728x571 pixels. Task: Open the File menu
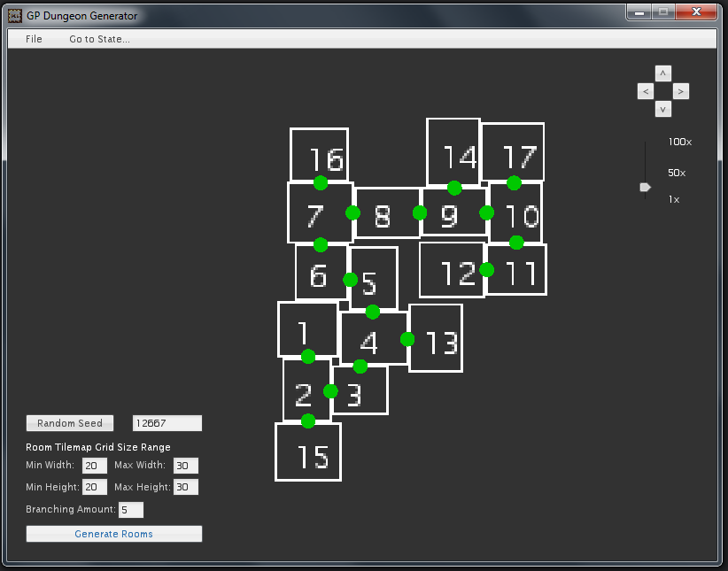pyautogui.click(x=34, y=39)
